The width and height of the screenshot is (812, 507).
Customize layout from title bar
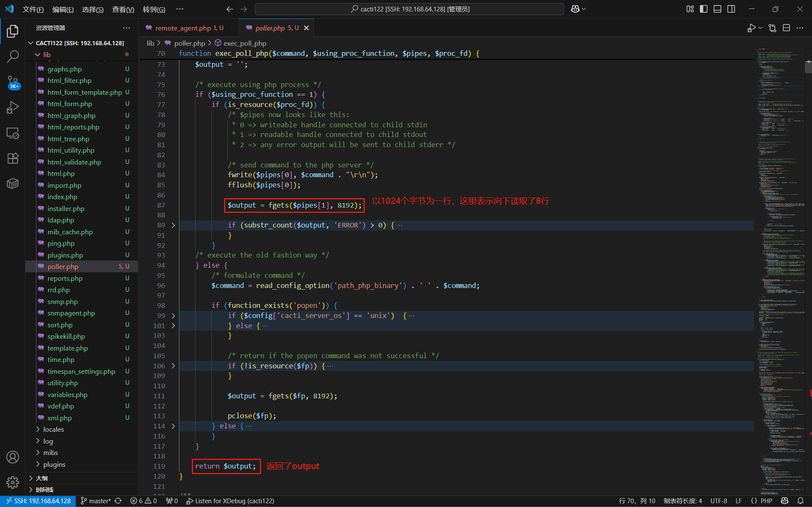(690, 9)
